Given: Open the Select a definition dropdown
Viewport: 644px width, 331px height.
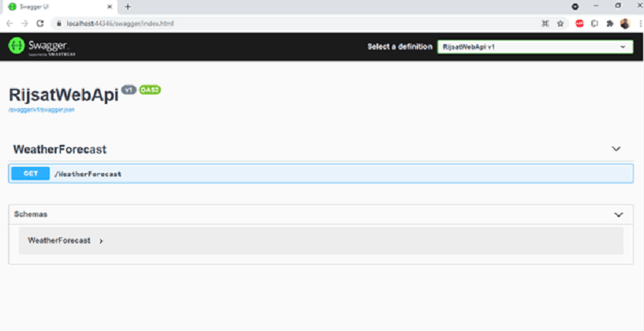Looking at the screenshot, I should click(x=535, y=46).
